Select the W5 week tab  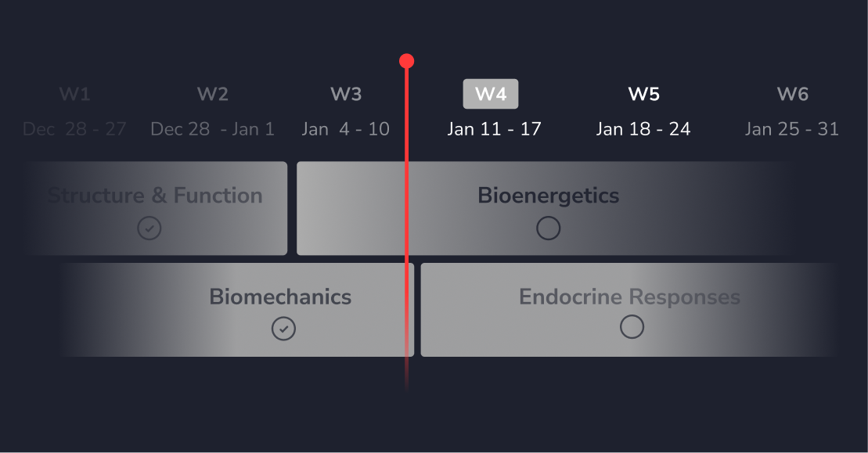pos(643,94)
